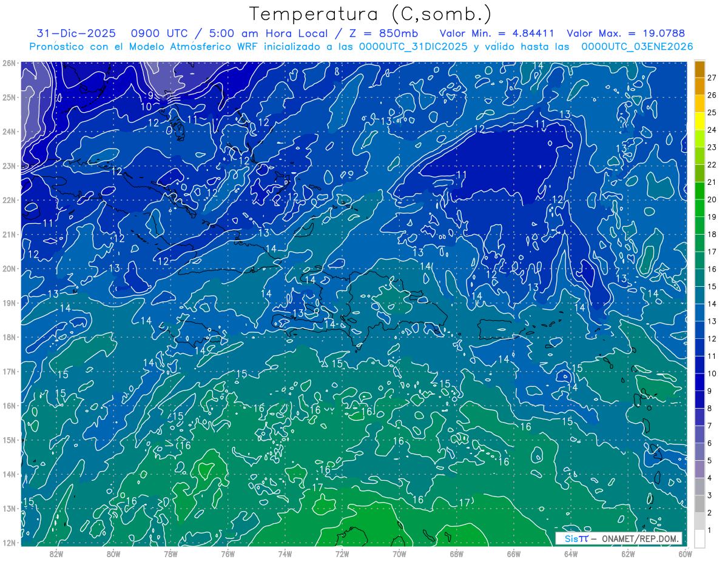Click the title Temperatura (C,somb.)
This screenshot has width=728, height=562.
[x=371, y=14]
